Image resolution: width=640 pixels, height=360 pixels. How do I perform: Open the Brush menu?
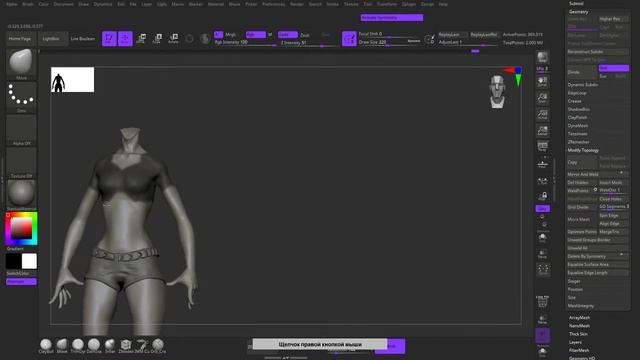[x=28, y=4]
